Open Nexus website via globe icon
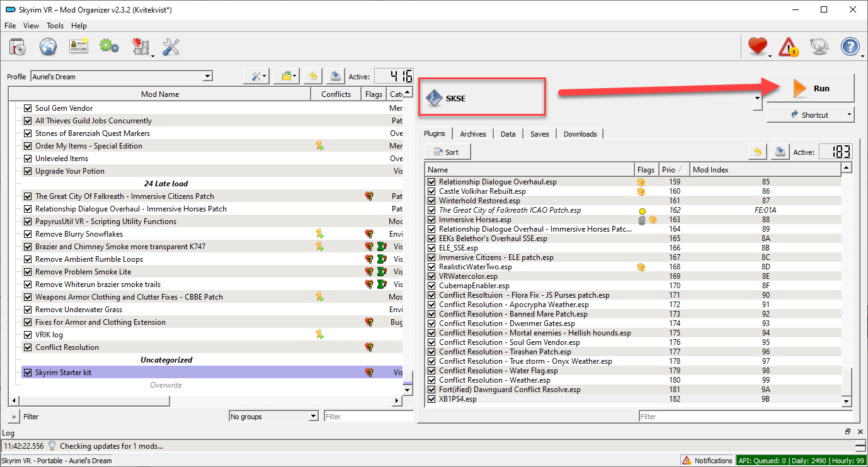Viewport: 868px width, 467px height. click(x=49, y=47)
